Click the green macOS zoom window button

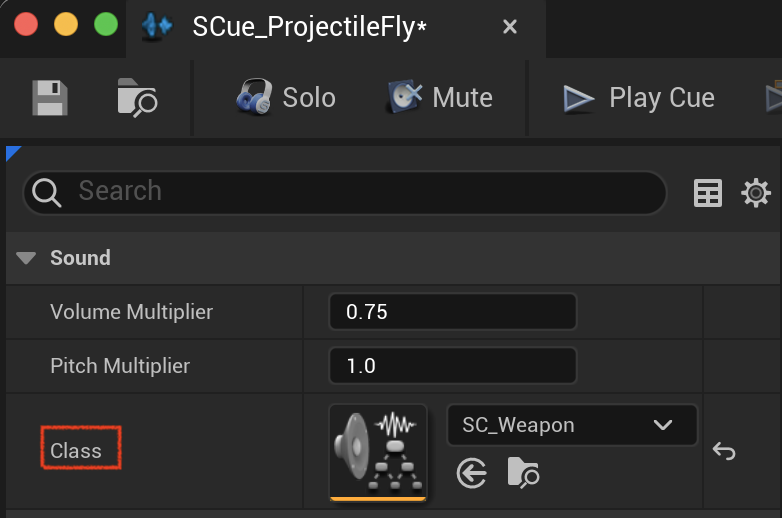tap(105, 25)
